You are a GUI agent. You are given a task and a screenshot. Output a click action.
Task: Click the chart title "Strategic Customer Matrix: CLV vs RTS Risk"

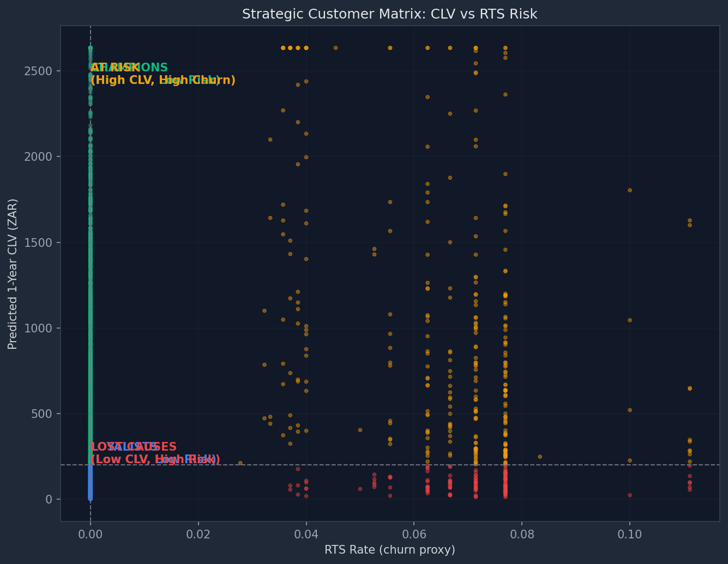[x=390, y=15]
